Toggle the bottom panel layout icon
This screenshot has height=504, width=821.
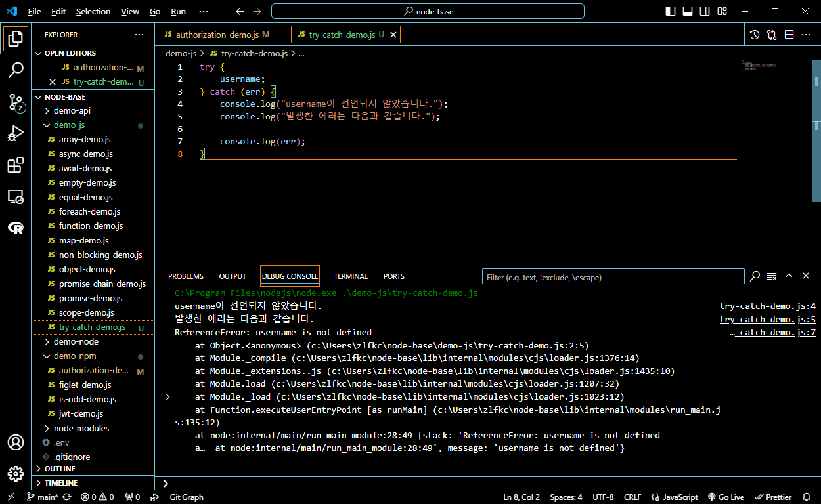[x=688, y=11]
